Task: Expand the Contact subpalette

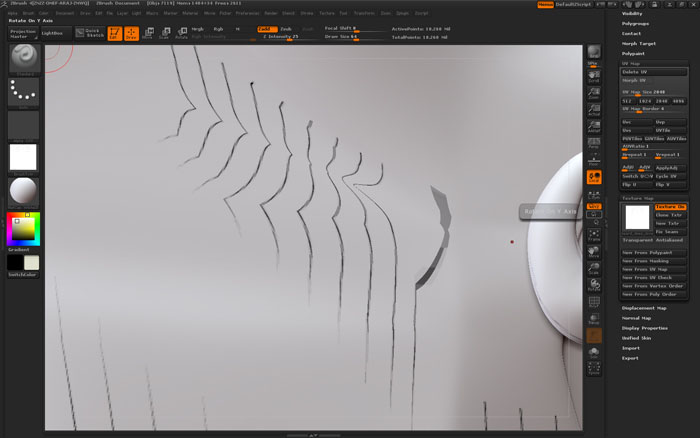Action: pos(631,34)
